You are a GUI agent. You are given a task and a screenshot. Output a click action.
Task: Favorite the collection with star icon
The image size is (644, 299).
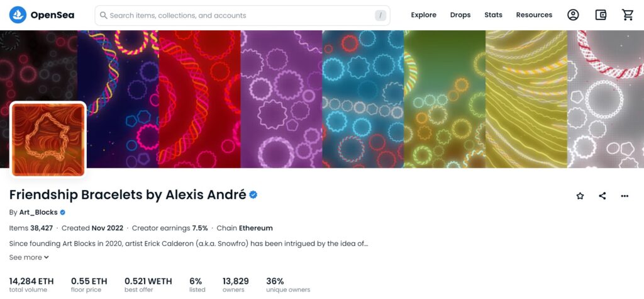tap(580, 196)
